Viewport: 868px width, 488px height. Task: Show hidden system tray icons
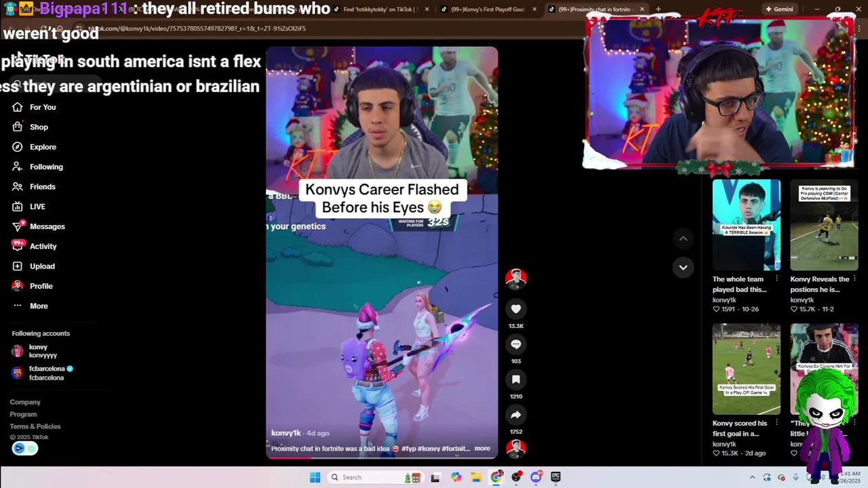click(x=751, y=477)
